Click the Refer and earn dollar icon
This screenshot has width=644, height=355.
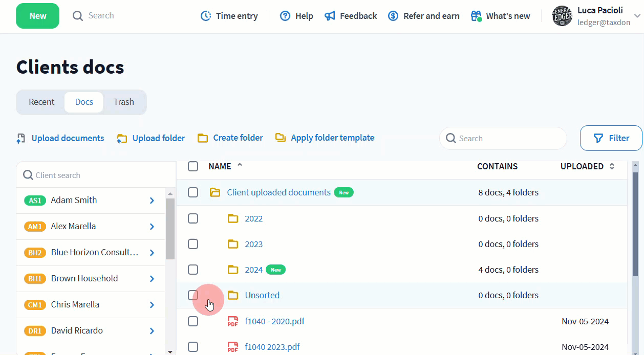point(393,16)
